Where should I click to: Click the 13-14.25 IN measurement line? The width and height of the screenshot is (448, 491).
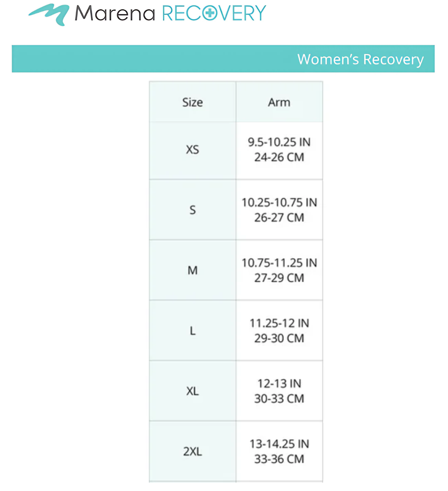pos(279,444)
